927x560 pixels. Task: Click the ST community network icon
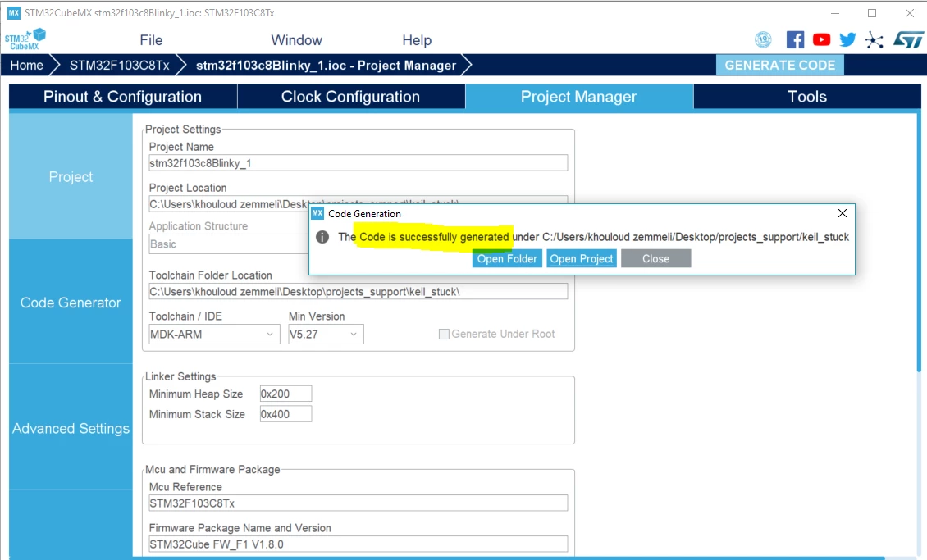[x=874, y=40]
